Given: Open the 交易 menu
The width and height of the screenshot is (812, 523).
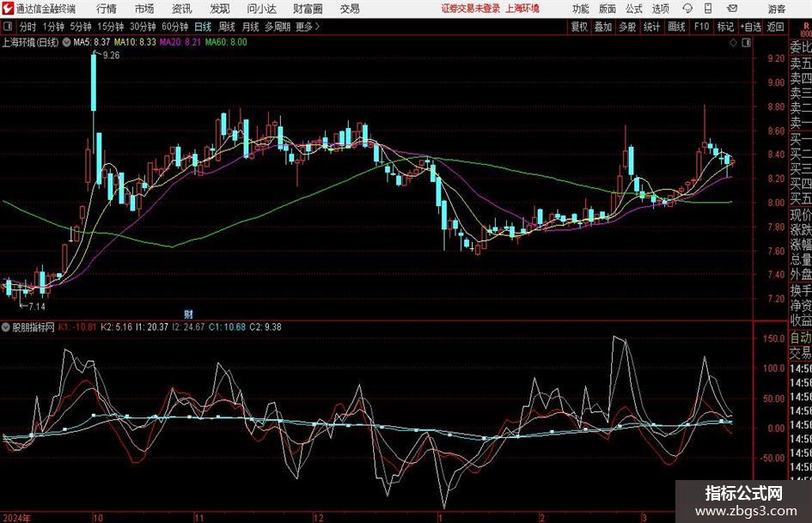Looking at the screenshot, I should tap(350, 9).
